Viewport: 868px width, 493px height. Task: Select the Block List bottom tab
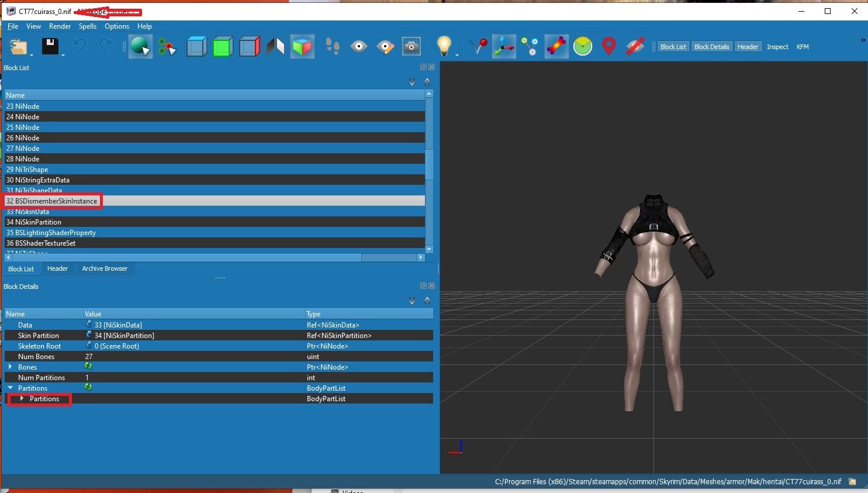(x=21, y=269)
